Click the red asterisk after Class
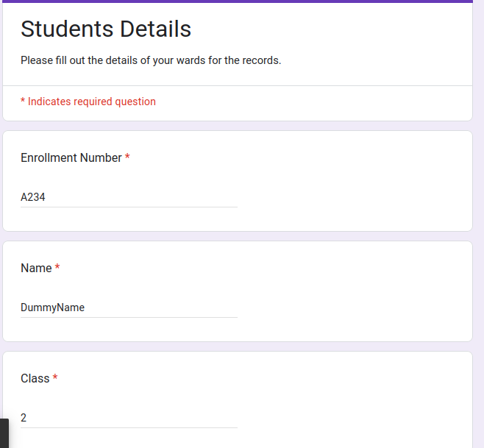The width and height of the screenshot is (484, 448). click(x=55, y=378)
